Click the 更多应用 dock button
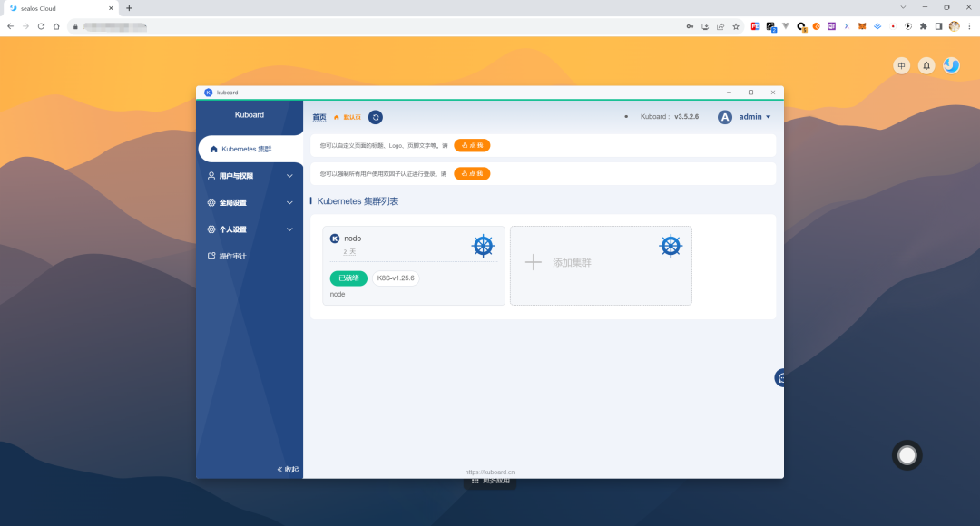980x526 pixels. 490,482
